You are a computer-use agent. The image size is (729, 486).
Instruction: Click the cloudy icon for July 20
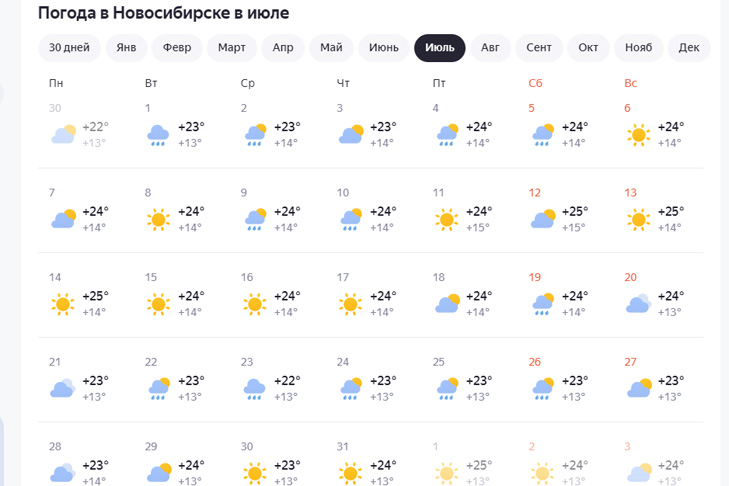coord(638,304)
